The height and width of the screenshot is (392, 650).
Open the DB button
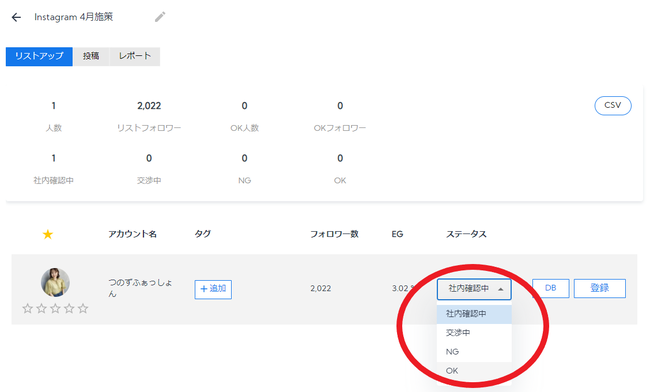click(551, 288)
